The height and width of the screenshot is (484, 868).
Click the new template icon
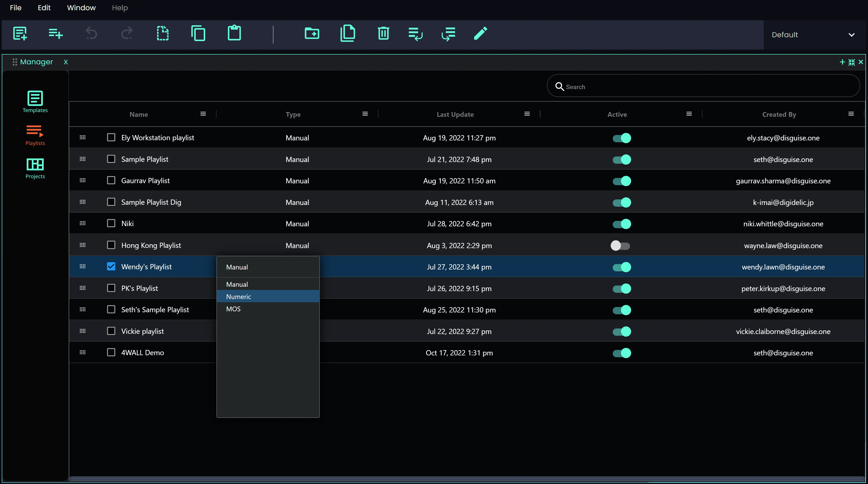(x=20, y=33)
